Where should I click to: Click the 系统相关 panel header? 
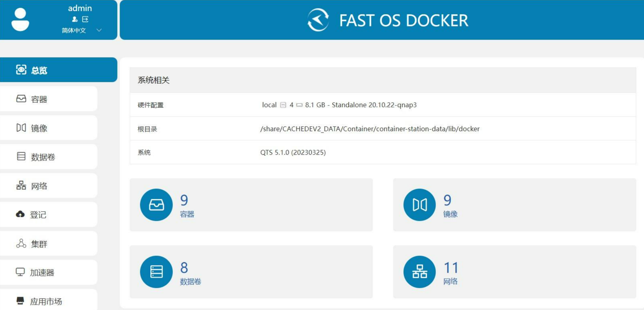pyautogui.click(x=383, y=80)
